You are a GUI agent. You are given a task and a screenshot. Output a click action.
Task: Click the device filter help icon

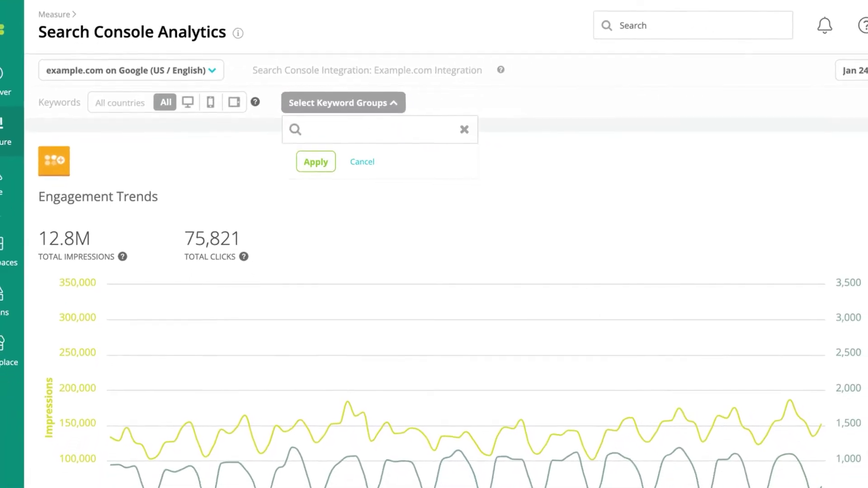(x=255, y=102)
